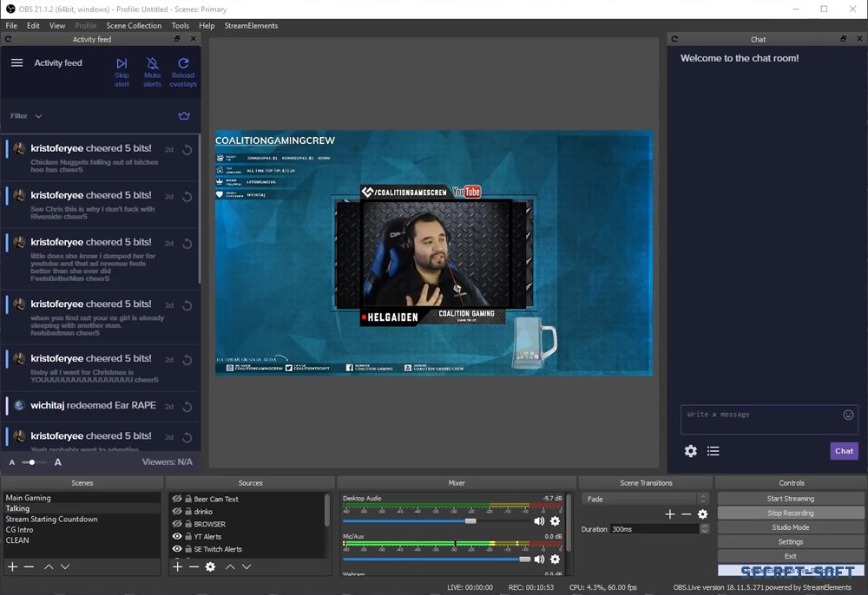Image resolution: width=868 pixels, height=595 pixels.
Task: Adjust the Duration 300ms stepper
Action: coord(704,529)
